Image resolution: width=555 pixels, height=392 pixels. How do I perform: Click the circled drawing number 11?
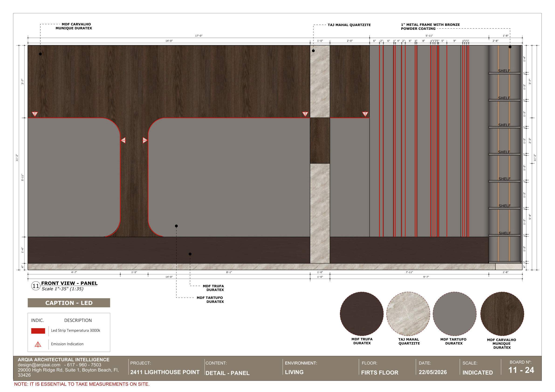pos(36,286)
